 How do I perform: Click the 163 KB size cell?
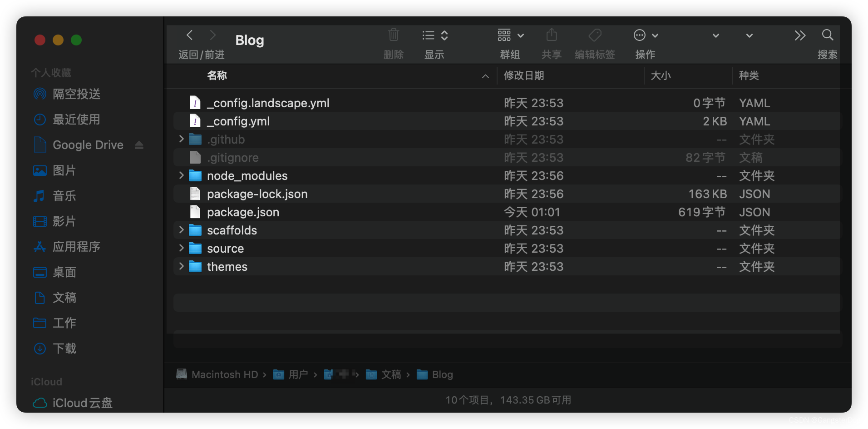pos(707,194)
